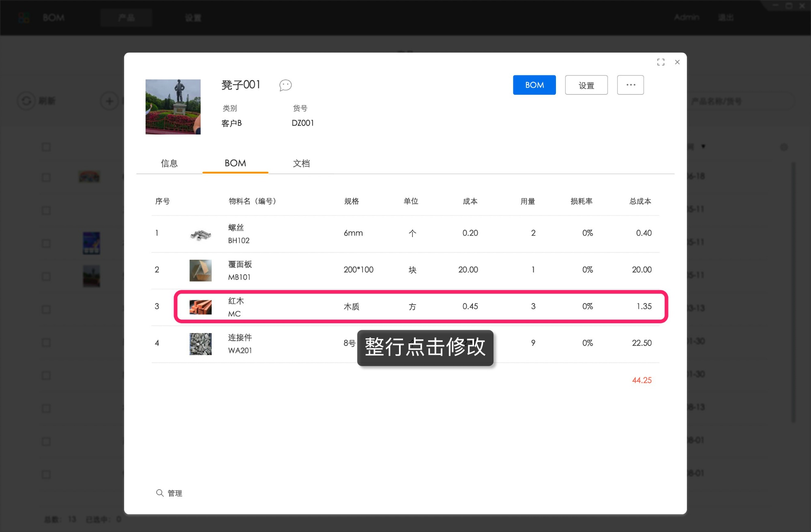811x532 pixels.
Task: Select the BOM tab
Action: [x=235, y=163]
